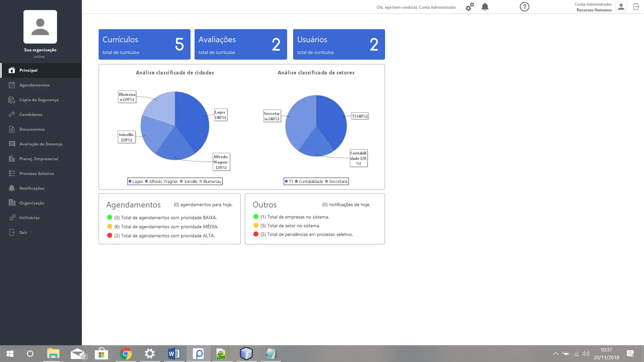Click Secretaria legend entry in sectors chart
Viewport: 644px width, 362px height.
pyautogui.click(x=336, y=181)
